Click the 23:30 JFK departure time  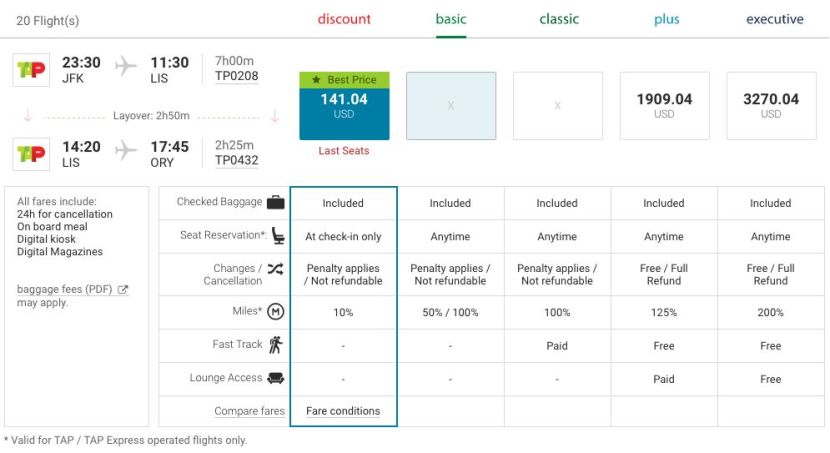[x=81, y=62]
